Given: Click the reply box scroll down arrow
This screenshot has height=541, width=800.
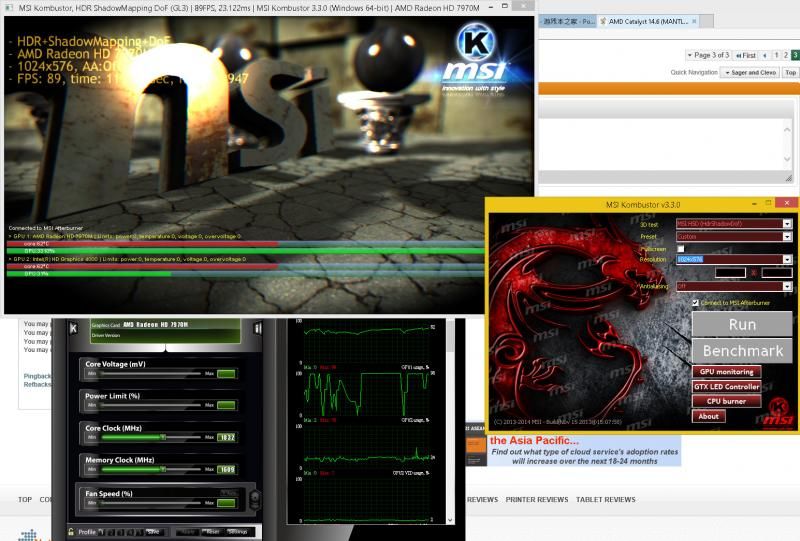Looking at the screenshot, I should point(787,159).
